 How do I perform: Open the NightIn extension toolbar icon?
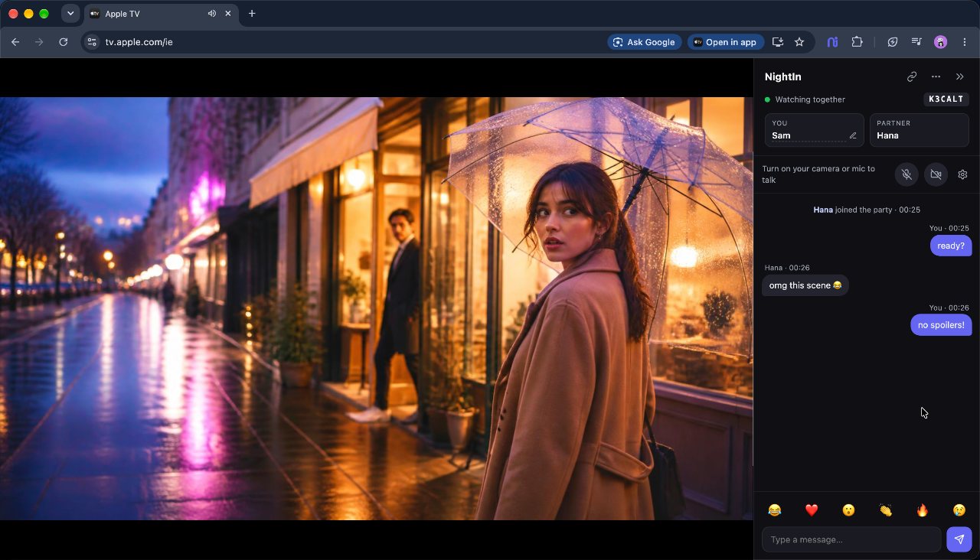tap(832, 42)
